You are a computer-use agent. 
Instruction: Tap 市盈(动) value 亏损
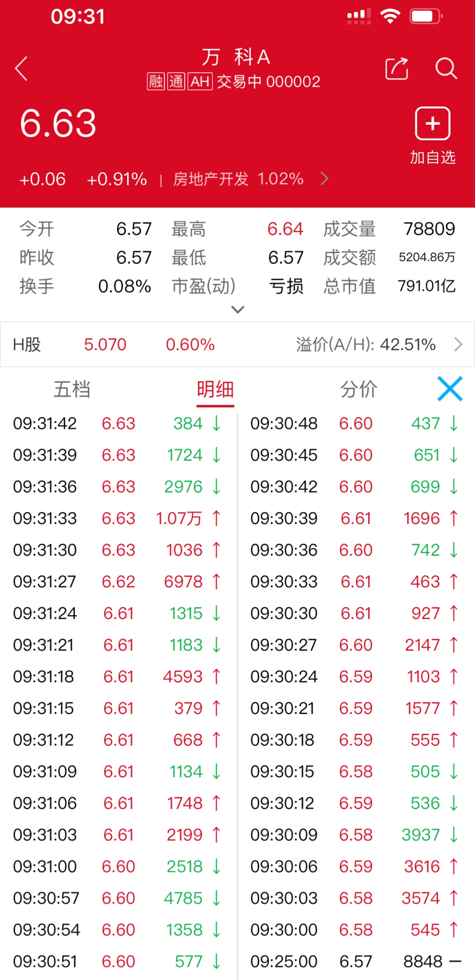(286, 286)
